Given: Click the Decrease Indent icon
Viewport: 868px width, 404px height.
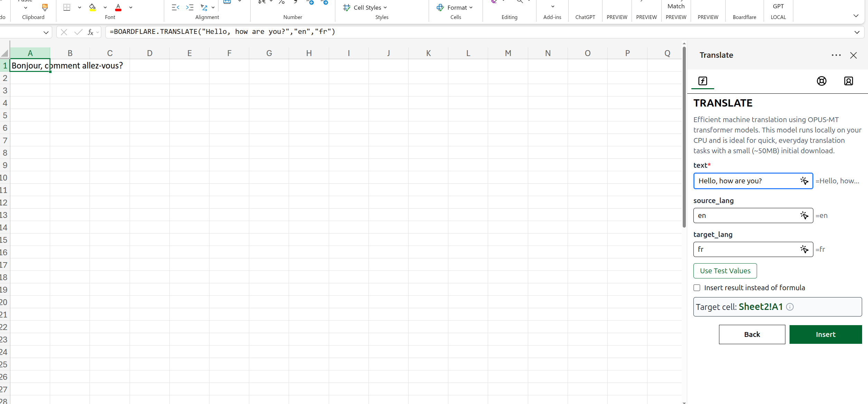Looking at the screenshot, I should [x=176, y=7].
